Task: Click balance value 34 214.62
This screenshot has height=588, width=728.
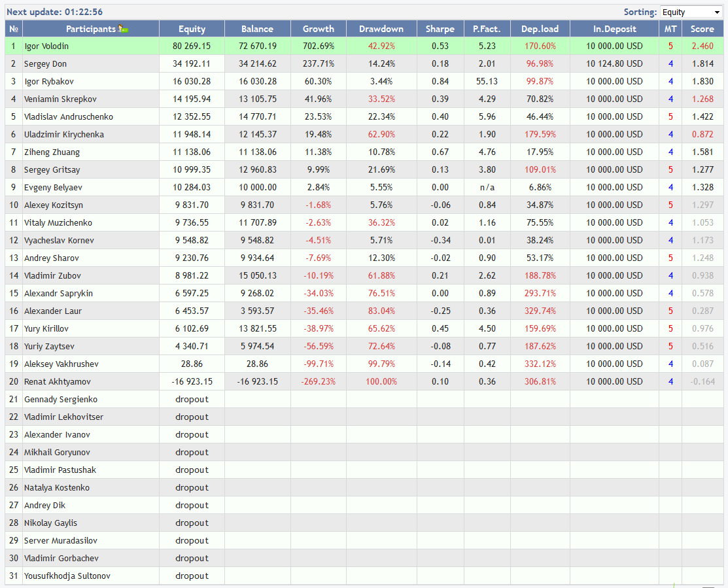Action: [258, 63]
